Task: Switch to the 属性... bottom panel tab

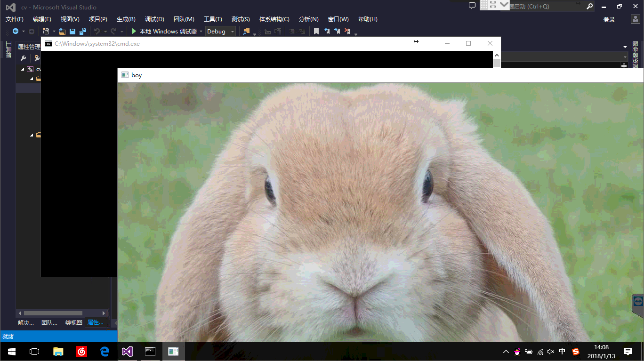Action: coord(96,322)
